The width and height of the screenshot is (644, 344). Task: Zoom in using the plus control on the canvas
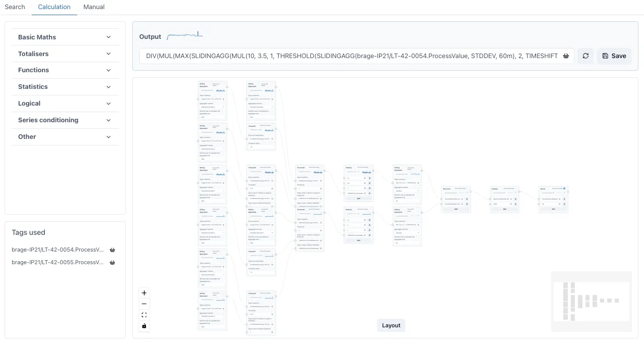pos(144,293)
